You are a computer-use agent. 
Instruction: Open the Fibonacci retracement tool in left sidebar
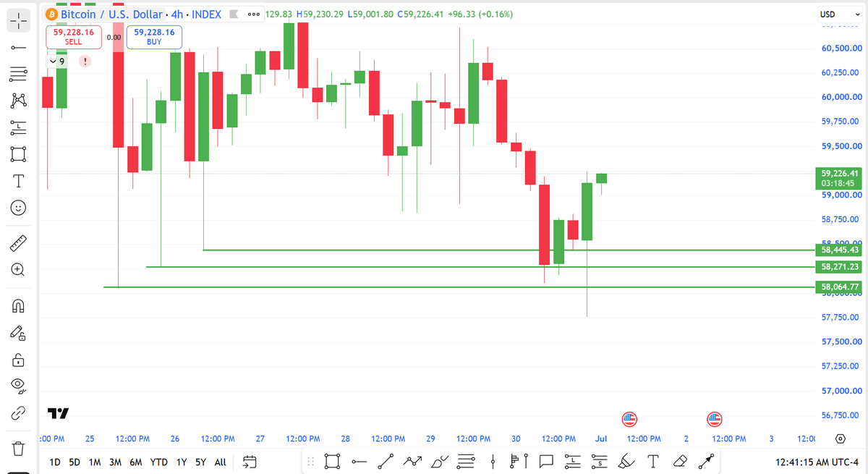coord(18,74)
